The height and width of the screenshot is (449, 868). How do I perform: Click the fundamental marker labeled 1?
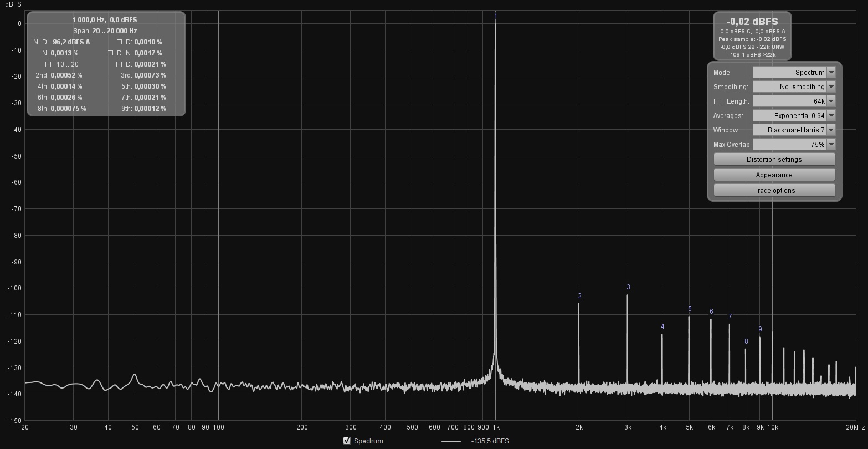(x=495, y=17)
